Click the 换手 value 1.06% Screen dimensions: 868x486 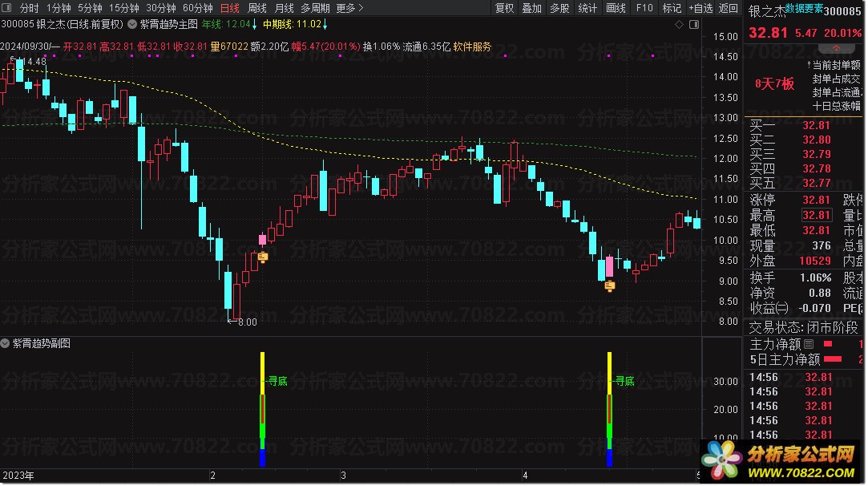pos(815,277)
